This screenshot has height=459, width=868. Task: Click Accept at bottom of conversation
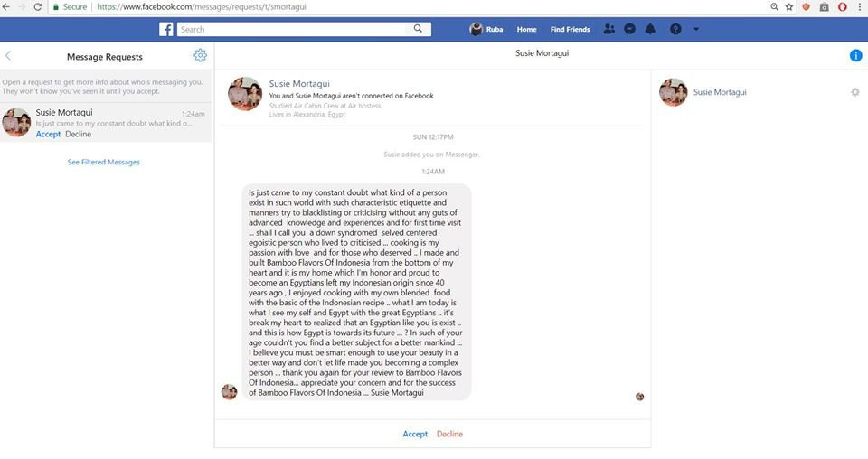point(415,434)
